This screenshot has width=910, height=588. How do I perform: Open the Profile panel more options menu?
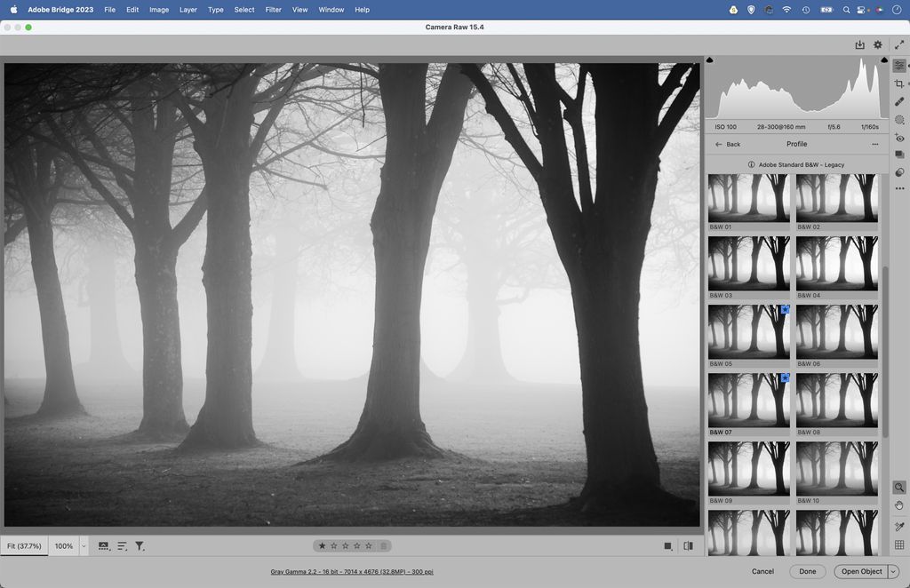click(x=874, y=144)
